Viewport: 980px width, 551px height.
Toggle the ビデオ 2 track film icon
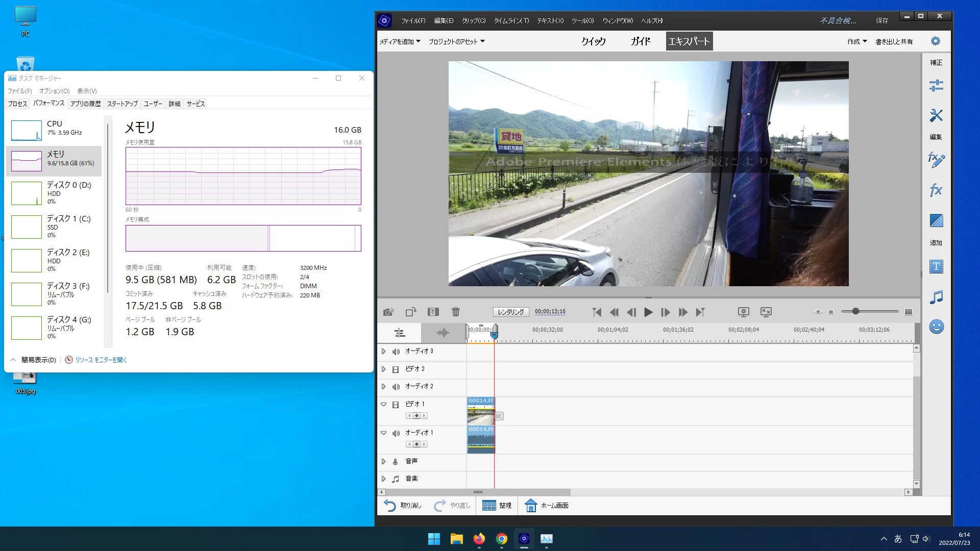point(396,369)
